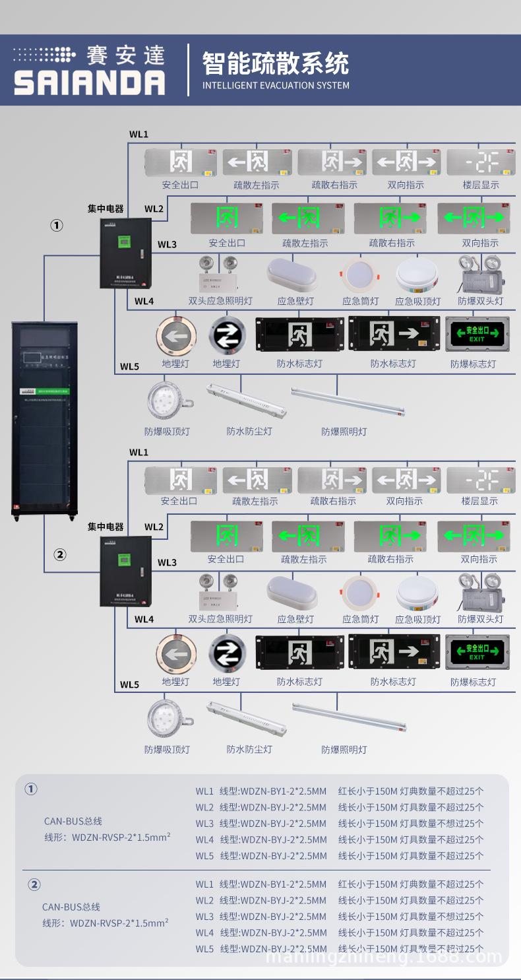Select the green WL2 疏散右指示 sign in group ①
The width and height of the screenshot is (521, 980).
(390, 218)
